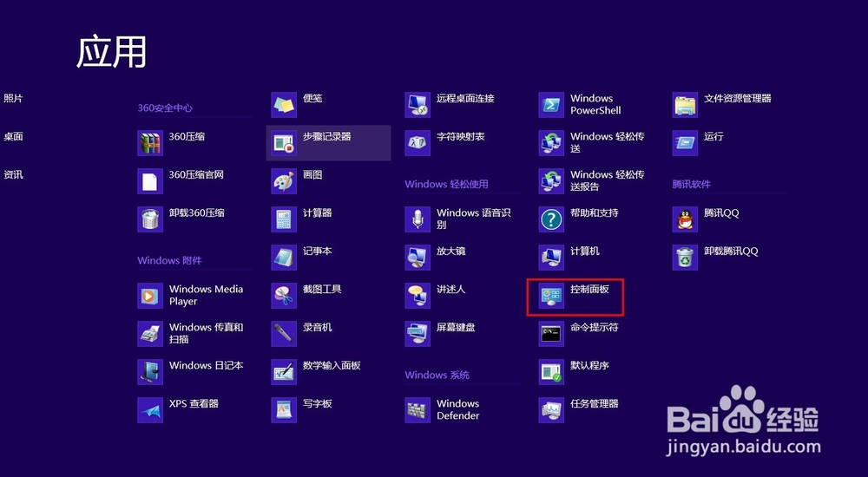Launch the 命令提示符 console icon

pyautogui.click(x=551, y=334)
